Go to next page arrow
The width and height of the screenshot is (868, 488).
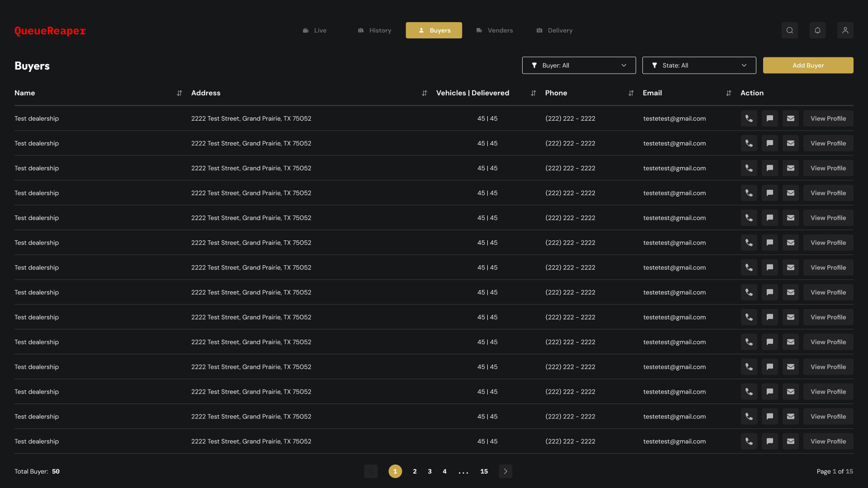pos(505,471)
